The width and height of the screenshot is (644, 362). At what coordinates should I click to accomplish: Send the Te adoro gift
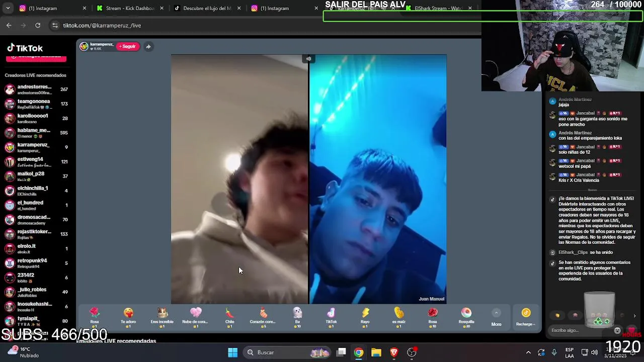[x=128, y=318]
